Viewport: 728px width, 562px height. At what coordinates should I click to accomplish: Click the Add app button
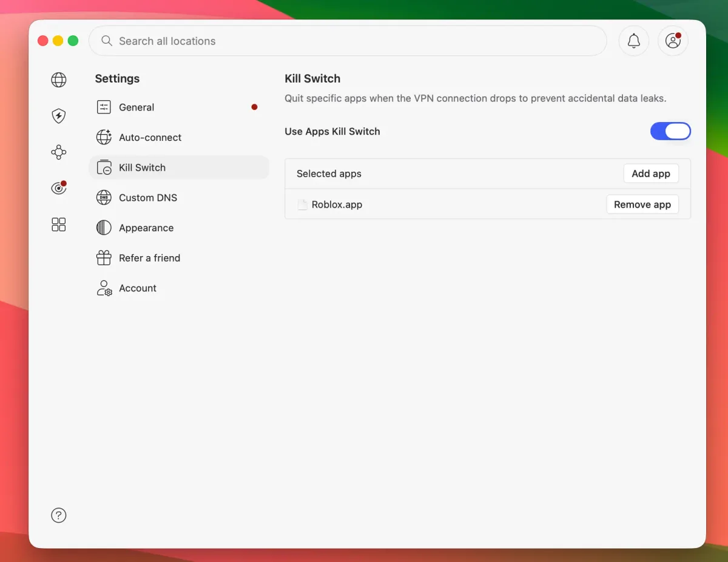click(651, 174)
